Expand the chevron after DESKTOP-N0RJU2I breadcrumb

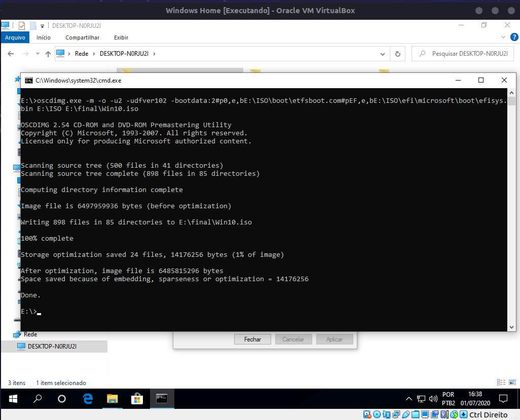[154, 54]
